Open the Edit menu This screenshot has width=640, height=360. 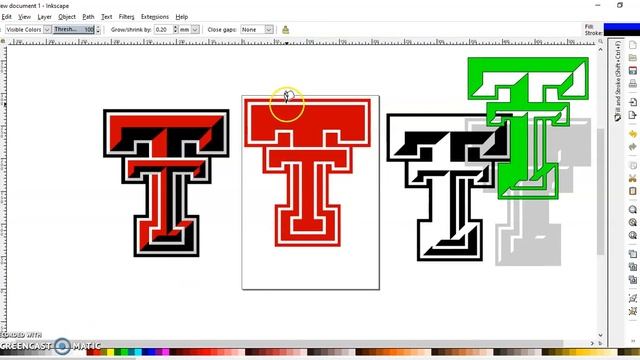click(7, 17)
